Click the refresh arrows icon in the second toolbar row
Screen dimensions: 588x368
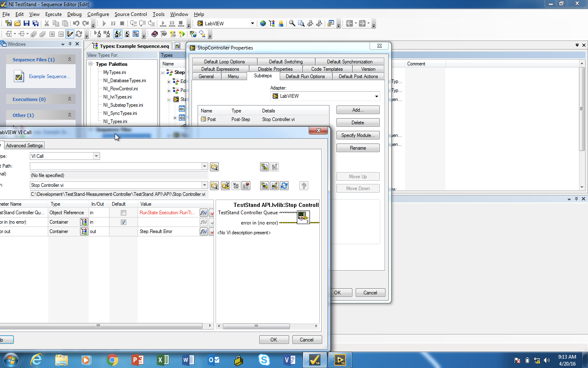coord(79,34)
